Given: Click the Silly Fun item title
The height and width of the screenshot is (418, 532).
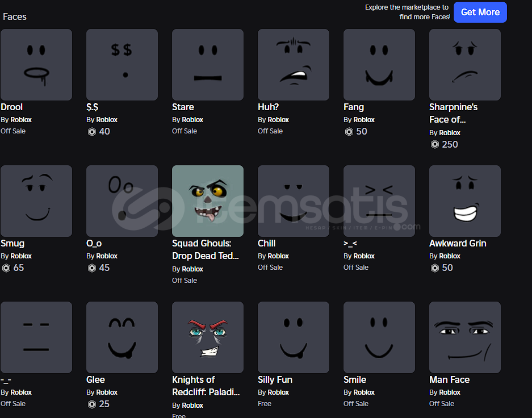Looking at the screenshot, I should [x=275, y=379].
